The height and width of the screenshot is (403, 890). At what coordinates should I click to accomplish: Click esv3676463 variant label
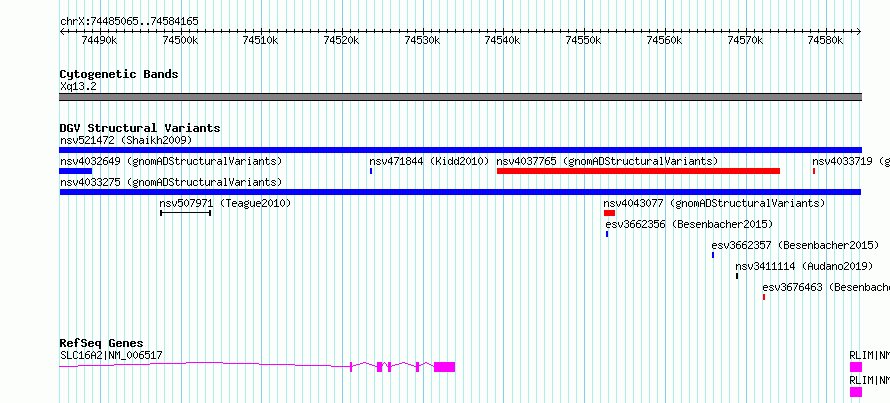coord(826,287)
